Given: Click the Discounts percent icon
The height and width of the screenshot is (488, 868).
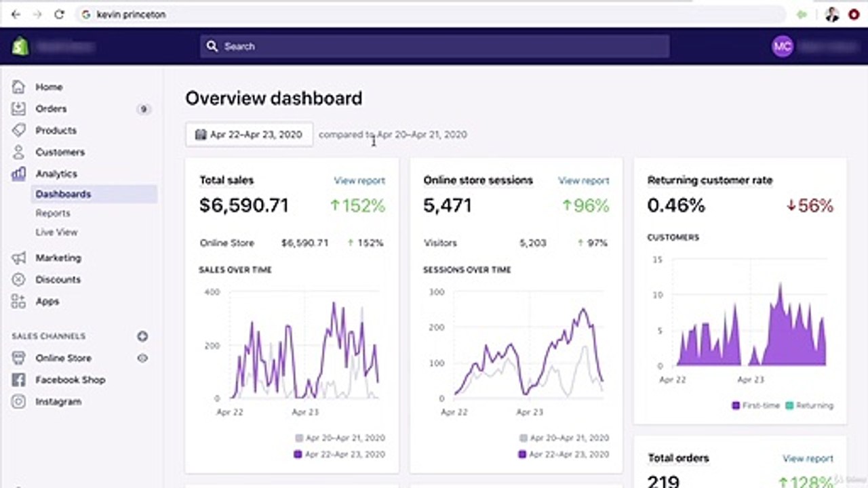Looking at the screenshot, I should (x=19, y=279).
